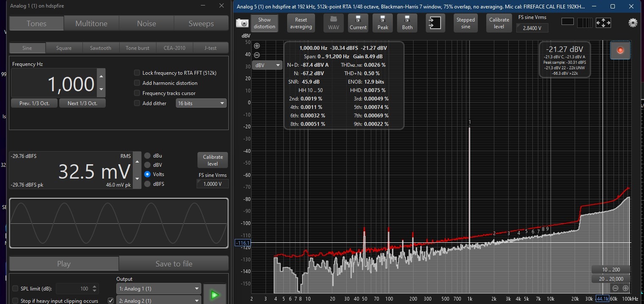Viewport: 644px width, 304px height.
Task: Zoom in horizontal axis at bottom right
Action: click(625, 288)
